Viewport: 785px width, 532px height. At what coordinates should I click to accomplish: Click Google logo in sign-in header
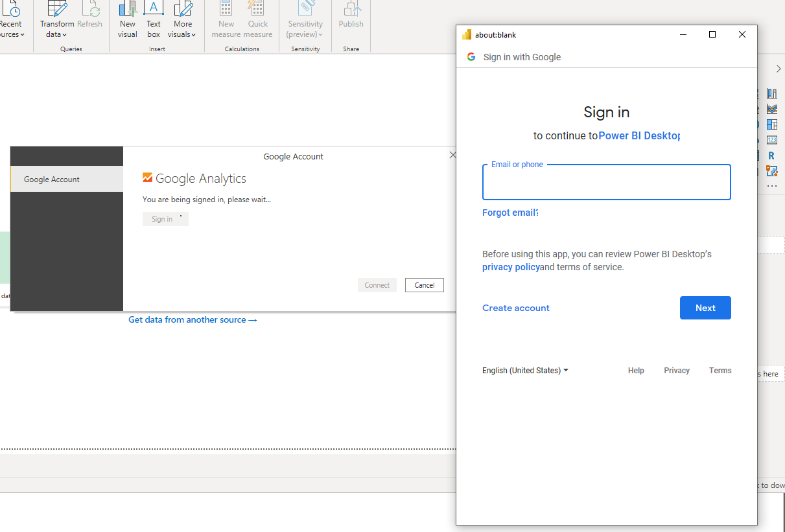(471, 56)
